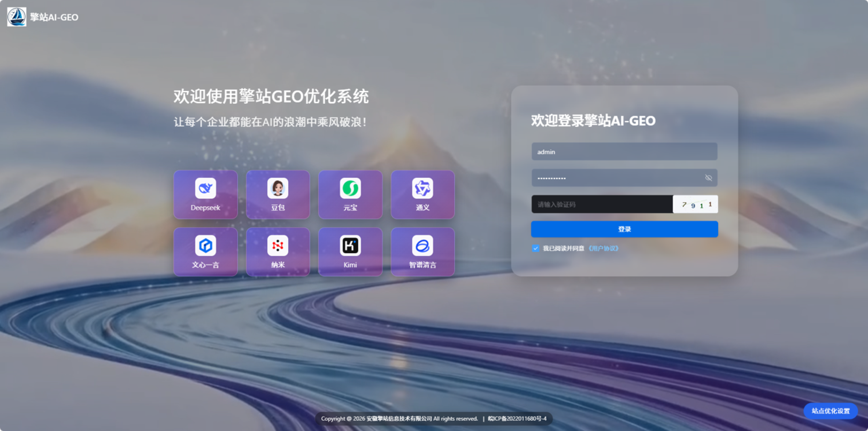
Task: Click the 让每个企业都能在AI的浪潮中乘风破浪 slogan
Action: pos(270,122)
